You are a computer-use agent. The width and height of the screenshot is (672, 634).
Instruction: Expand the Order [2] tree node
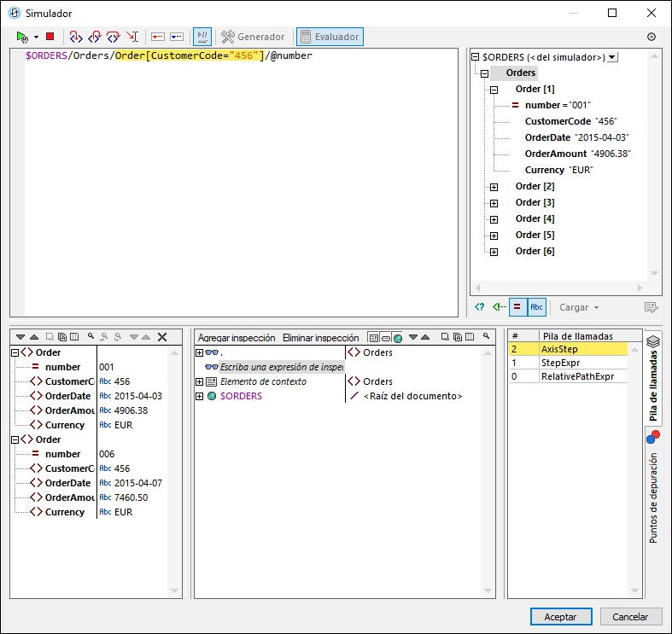click(x=494, y=187)
